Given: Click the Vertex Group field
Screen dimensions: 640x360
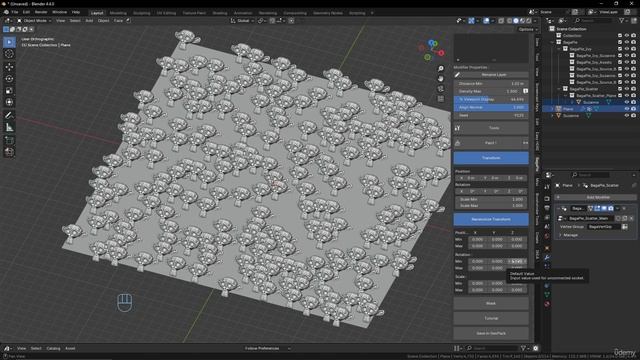Looking at the screenshot, I should (604, 227).
